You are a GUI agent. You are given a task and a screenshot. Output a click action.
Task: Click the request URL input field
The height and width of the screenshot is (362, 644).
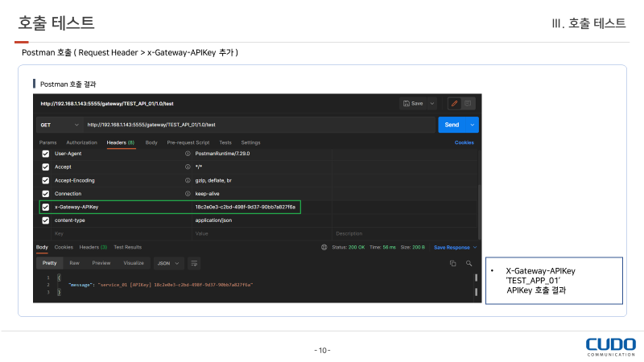point(258,125)
